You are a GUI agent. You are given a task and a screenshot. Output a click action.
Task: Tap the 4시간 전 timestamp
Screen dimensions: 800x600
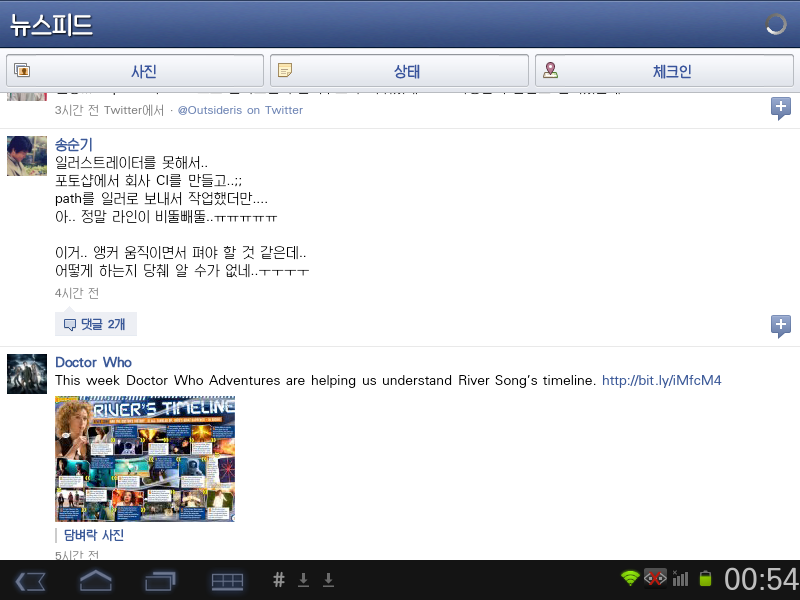click(x=77, y=293)
